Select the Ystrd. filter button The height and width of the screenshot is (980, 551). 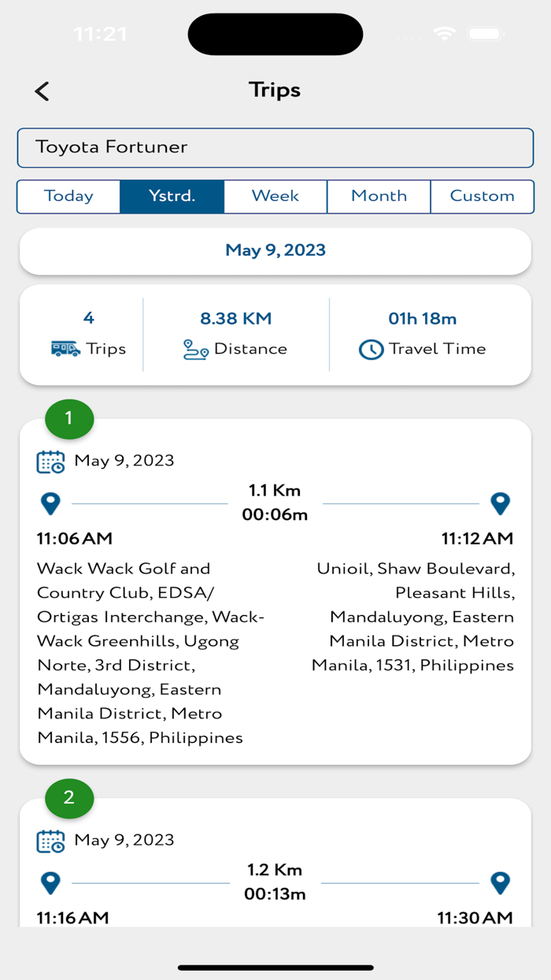point(172,196)
